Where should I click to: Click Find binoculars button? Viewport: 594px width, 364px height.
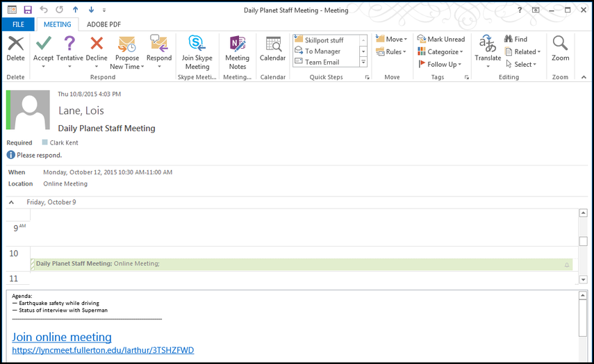click(x=515, y=39)
